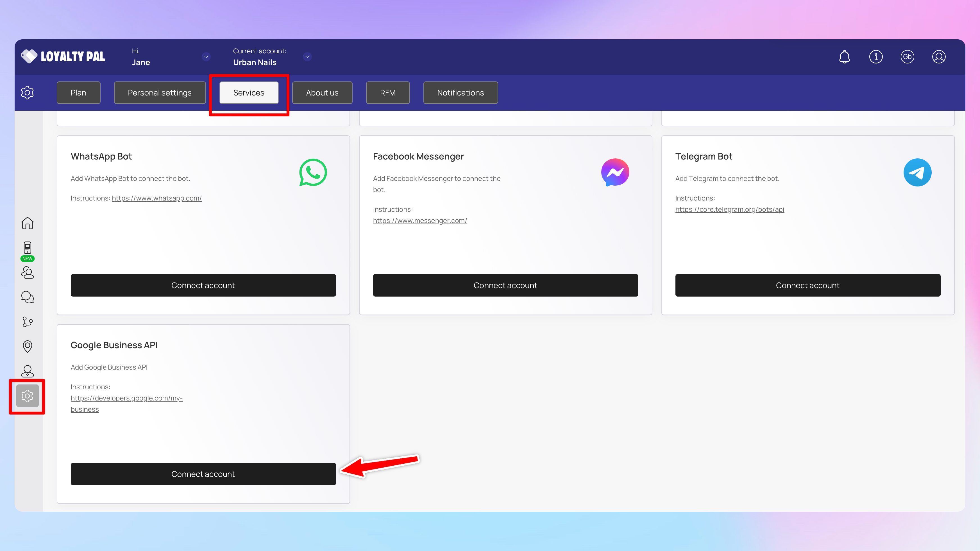
Task: Expand the Urban Nails account dropdown
Action: tap(307, 57)
